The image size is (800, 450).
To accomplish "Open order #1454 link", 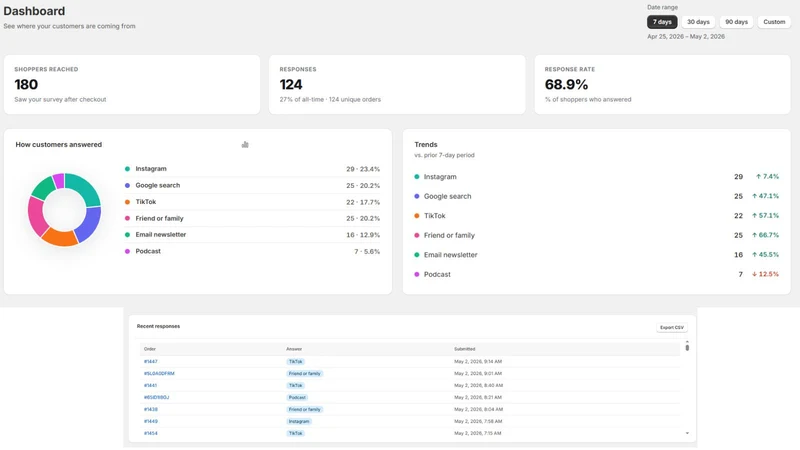I will tap(151, 433).
